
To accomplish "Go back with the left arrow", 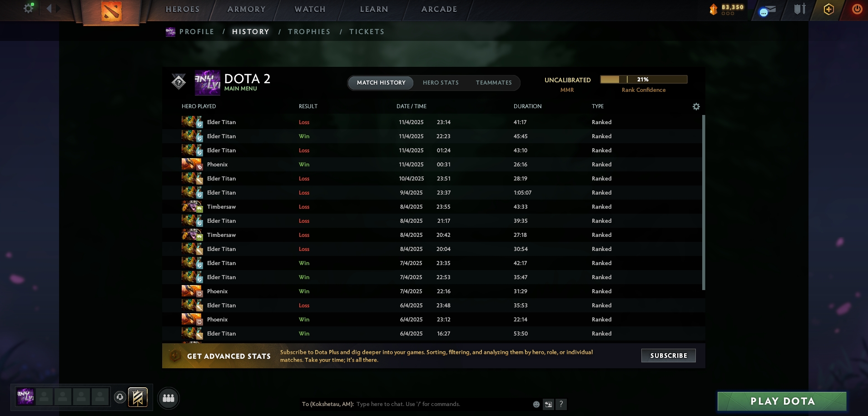I will click(x=49, y=8).
